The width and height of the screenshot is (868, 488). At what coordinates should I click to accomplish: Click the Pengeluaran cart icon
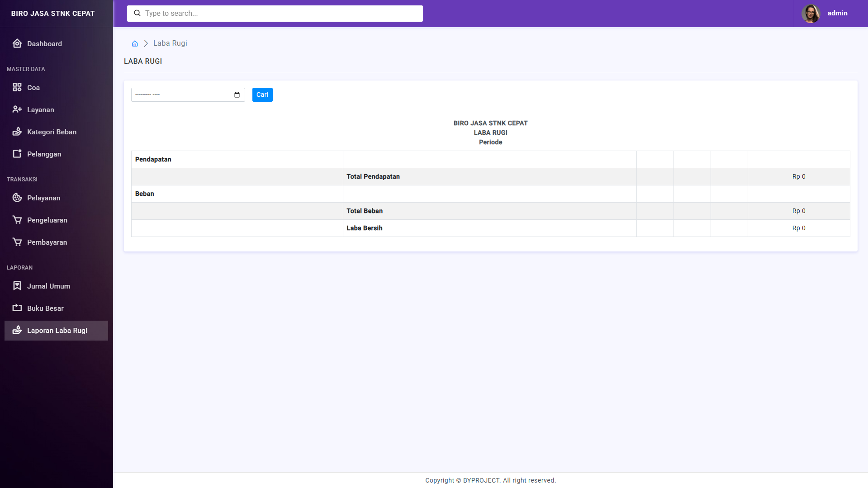[x=17, y=220]
